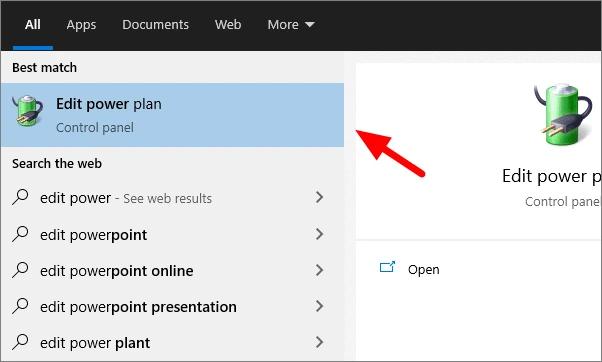This screenshot has width=602, height=362.
Task: Click large battery icon in preview pane
Action: 563,115
